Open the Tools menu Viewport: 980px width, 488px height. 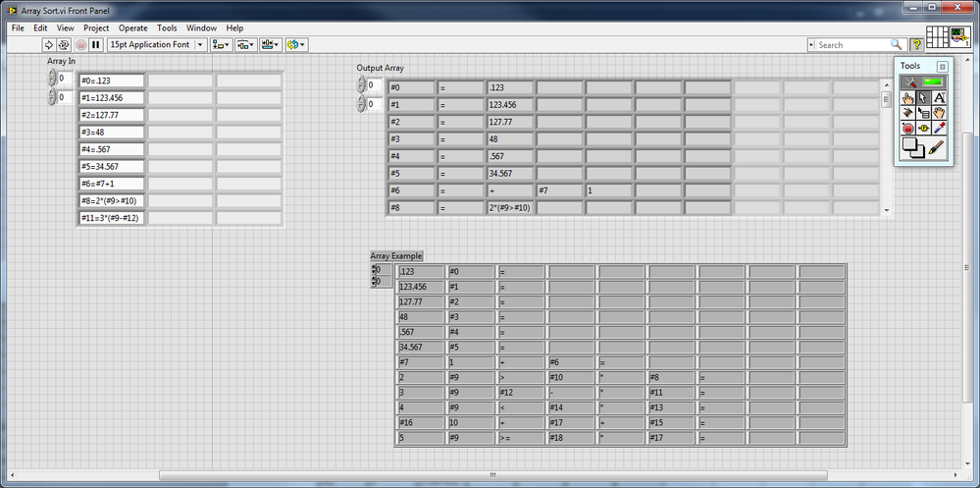pyautogui.click(x=167, y=28)
